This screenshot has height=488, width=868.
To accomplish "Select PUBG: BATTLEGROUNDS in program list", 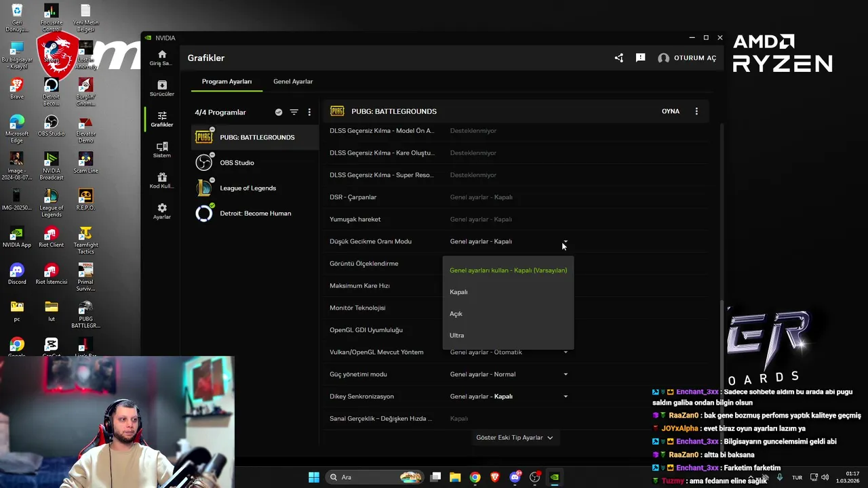I will (255, 137).
